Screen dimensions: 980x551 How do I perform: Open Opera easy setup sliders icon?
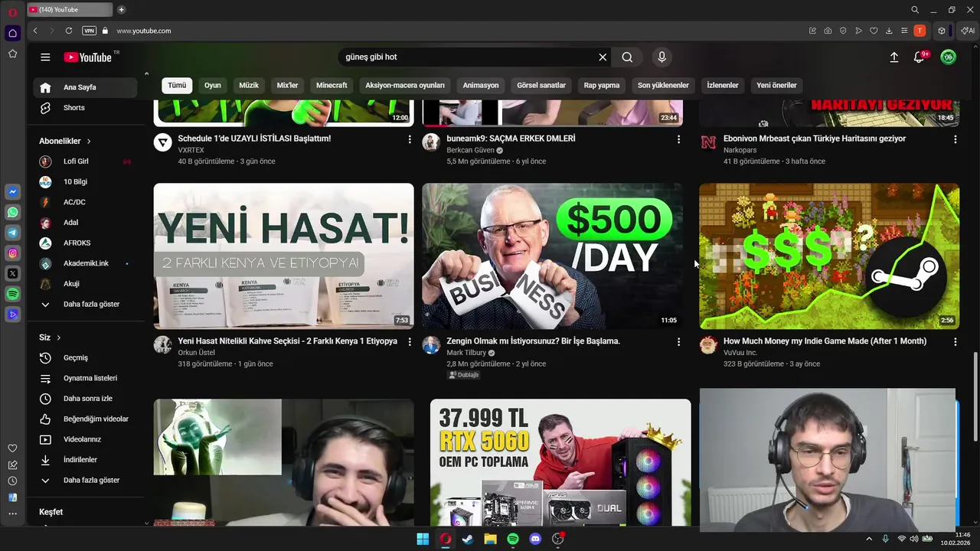point(904,31)
